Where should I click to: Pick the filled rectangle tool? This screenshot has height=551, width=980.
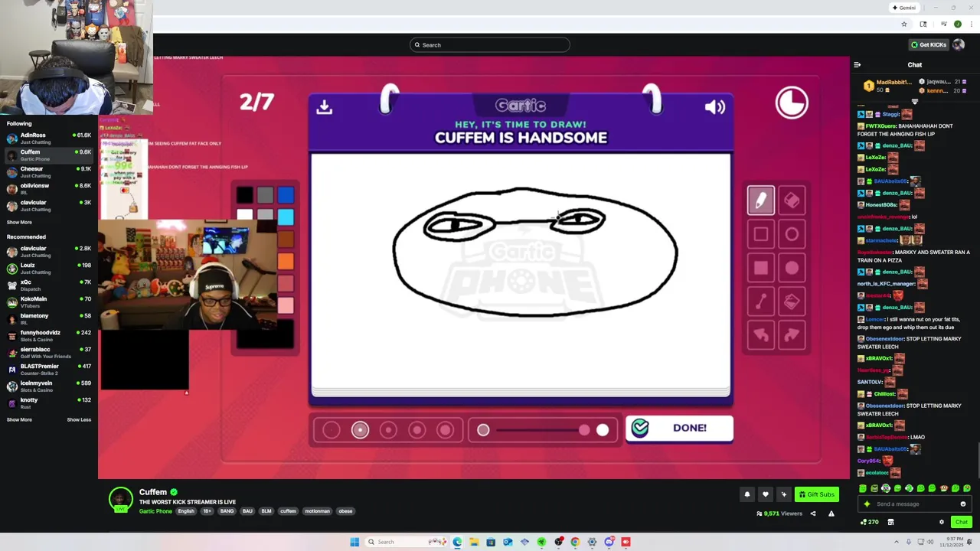coord(761,268)
